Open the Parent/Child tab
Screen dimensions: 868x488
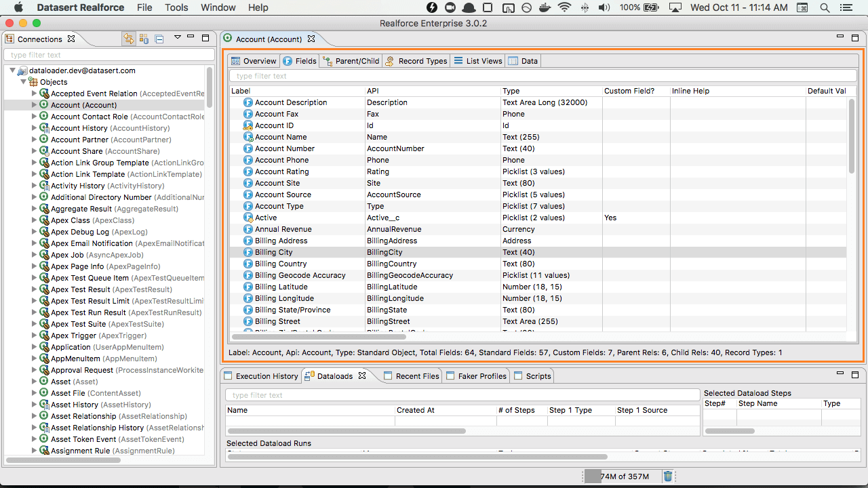[351, 61]
